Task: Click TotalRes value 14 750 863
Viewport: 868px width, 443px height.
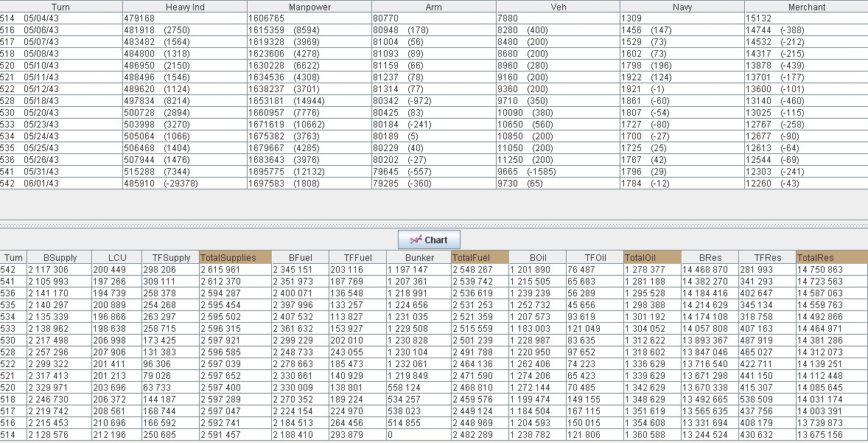Action: [832, 270]
